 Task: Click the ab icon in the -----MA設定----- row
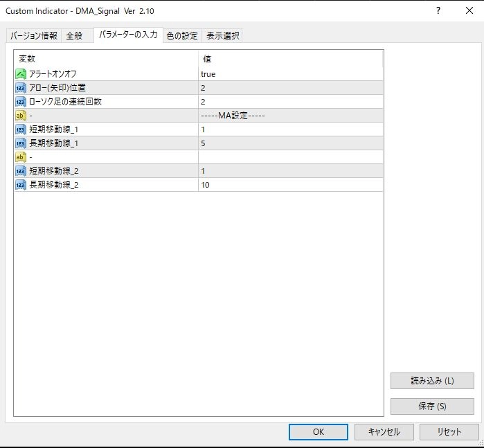pos(21,116)
